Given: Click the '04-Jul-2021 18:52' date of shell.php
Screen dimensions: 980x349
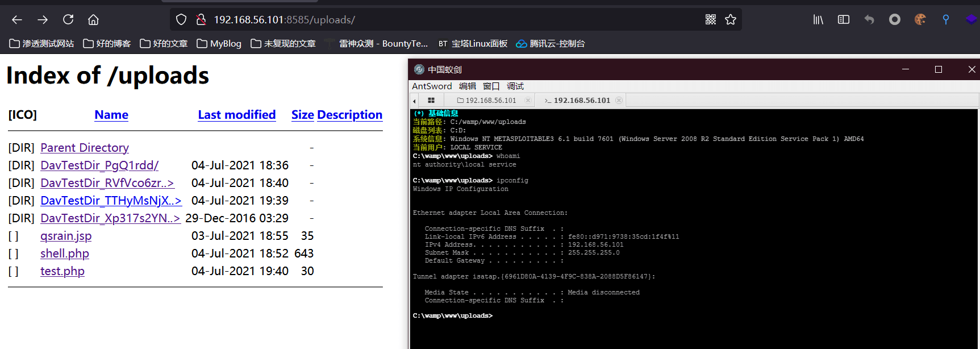Looking at the screenshot, I should coord(240,254).
